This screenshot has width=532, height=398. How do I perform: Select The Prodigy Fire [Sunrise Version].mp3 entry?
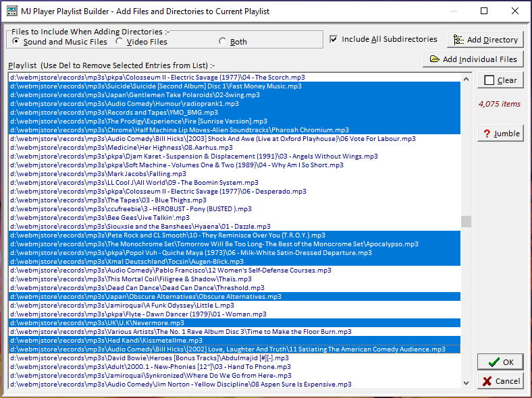234,121
